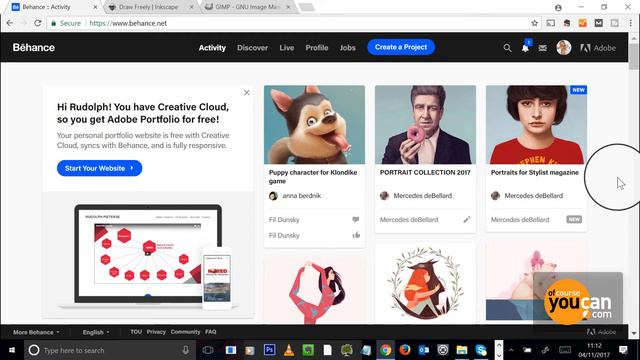640x360 pixels.
Task: Open the English language dropdown
Action: (x=96, y=332)
